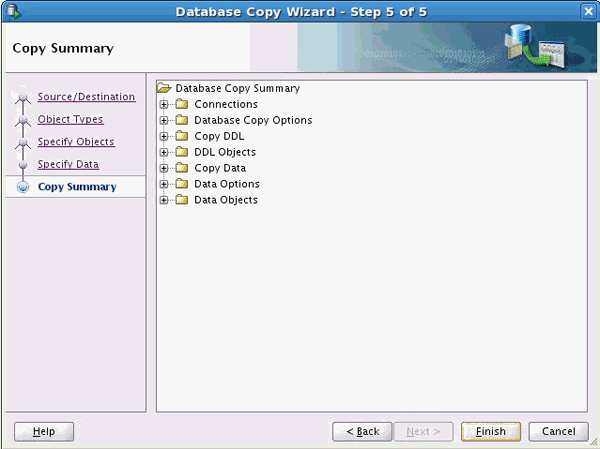Click the Object Types step bullet
Image resolution: width=600 pixels, height=449 pixels.
click(x=23, y=120)
